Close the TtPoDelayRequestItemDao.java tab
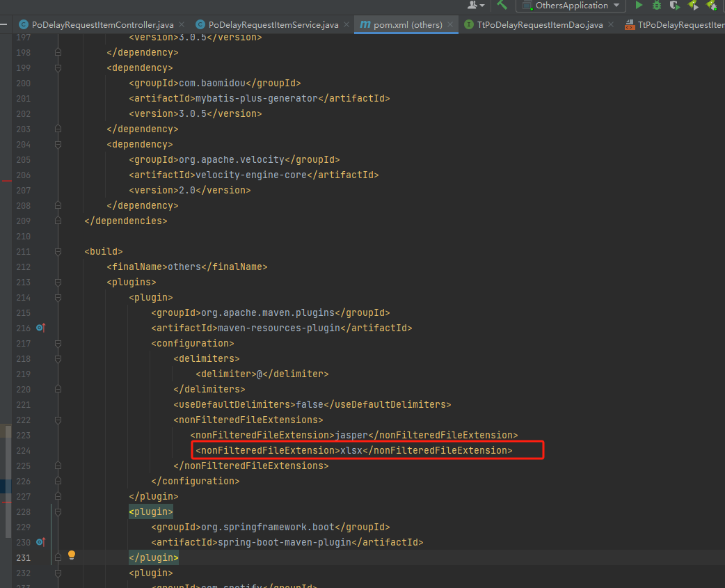 611,24
